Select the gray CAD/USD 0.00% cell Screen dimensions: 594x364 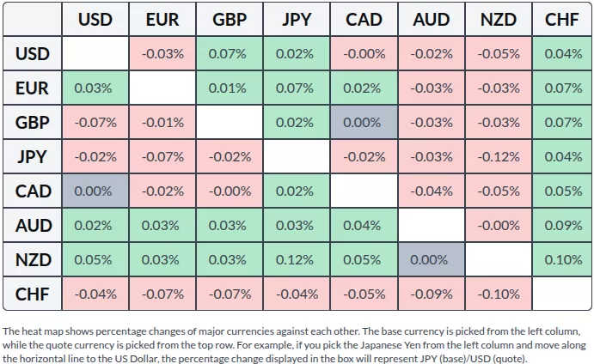(95, 191)
